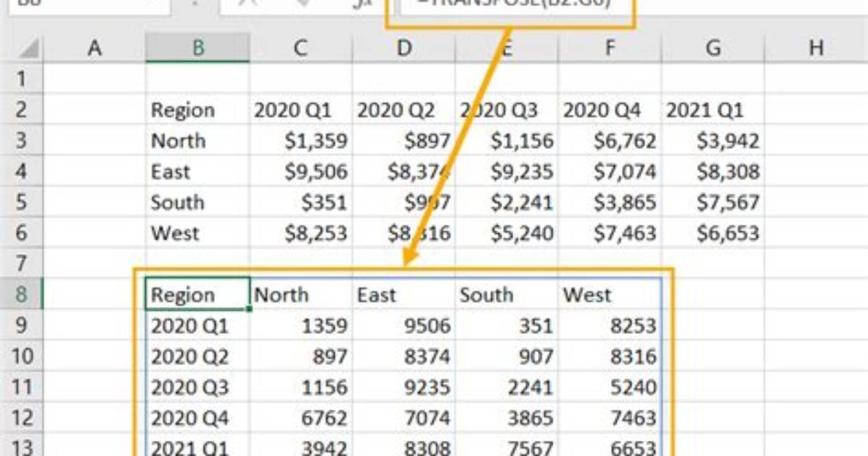Screen dimensions: 868x456
Task: Click header cell '2020 Q1' in row 2
Action: pos(300,110)
